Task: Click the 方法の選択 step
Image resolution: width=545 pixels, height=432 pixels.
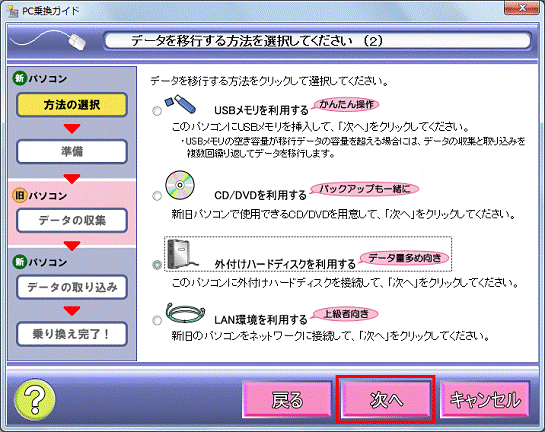Action: (x=72, y=105)
